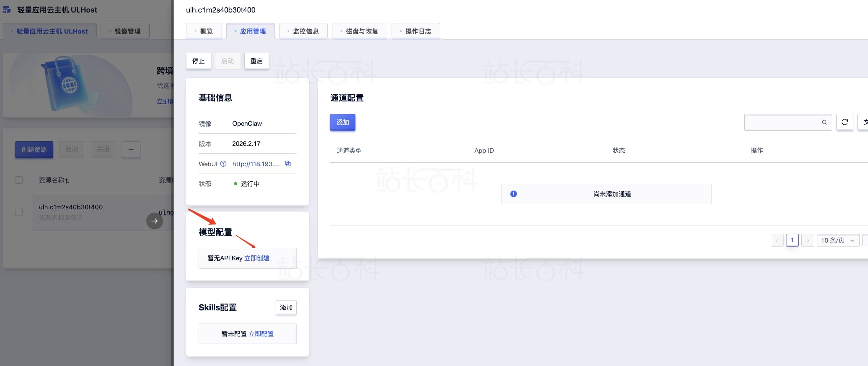
Task: Click the 通道类型 column header
Action: point(349,150)
